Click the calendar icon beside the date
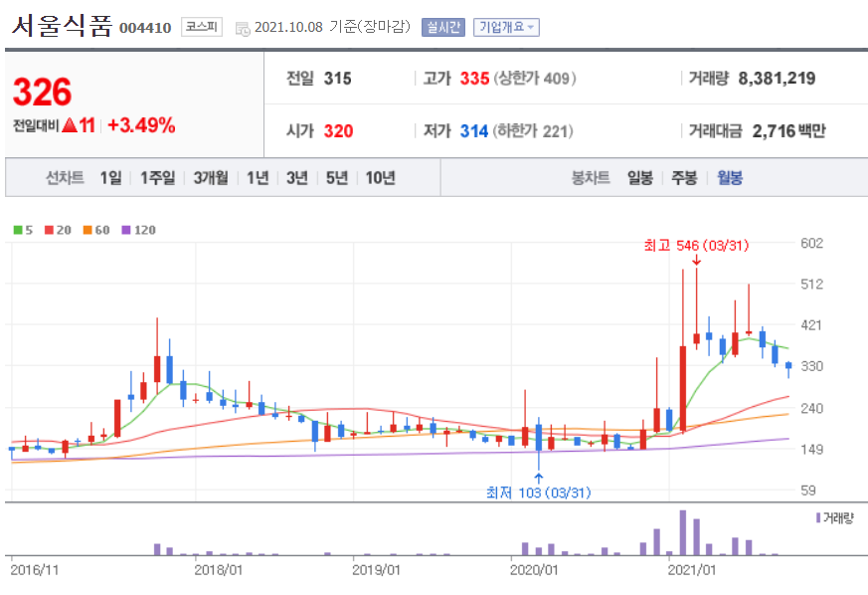This screenshot has width=868, height=595. tap(243, 28)
